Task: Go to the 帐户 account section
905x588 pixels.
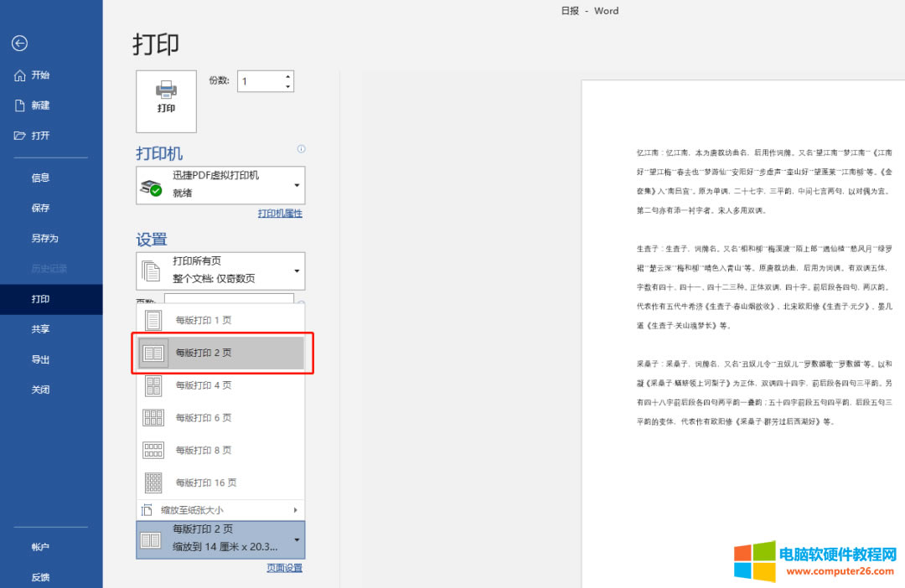Action: (x=40, y=546)
